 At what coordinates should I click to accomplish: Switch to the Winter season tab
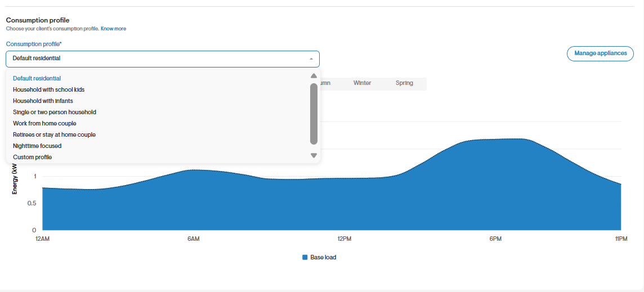click(x=363, y=83)
